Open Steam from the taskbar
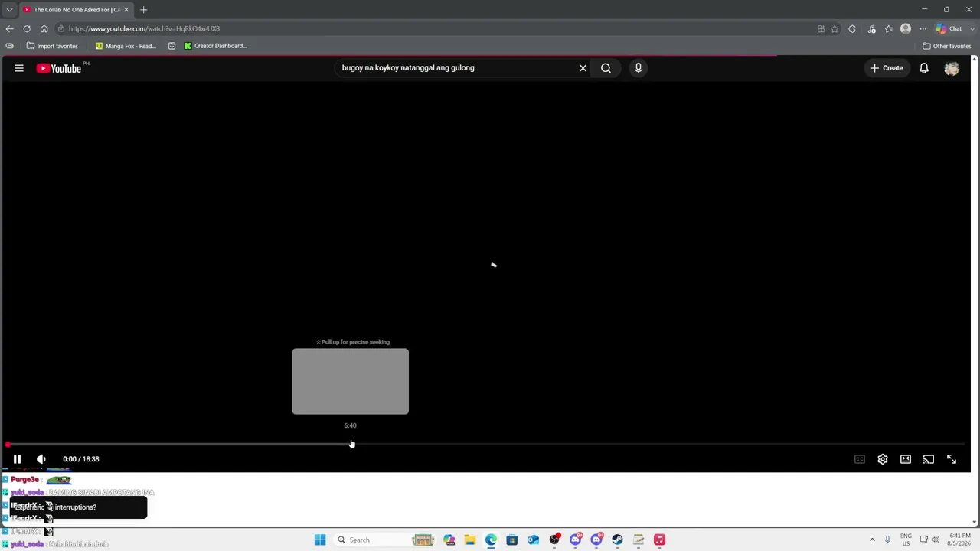980x551 pixels. click(x=617, y=540)
